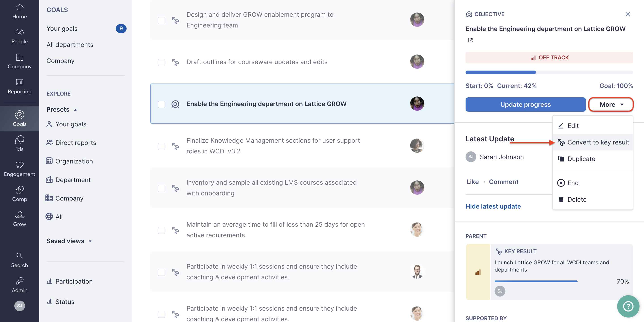The height and width of the screenshot is (322, 644).
Task: Click the Update progress button
Action: point(525,104)
